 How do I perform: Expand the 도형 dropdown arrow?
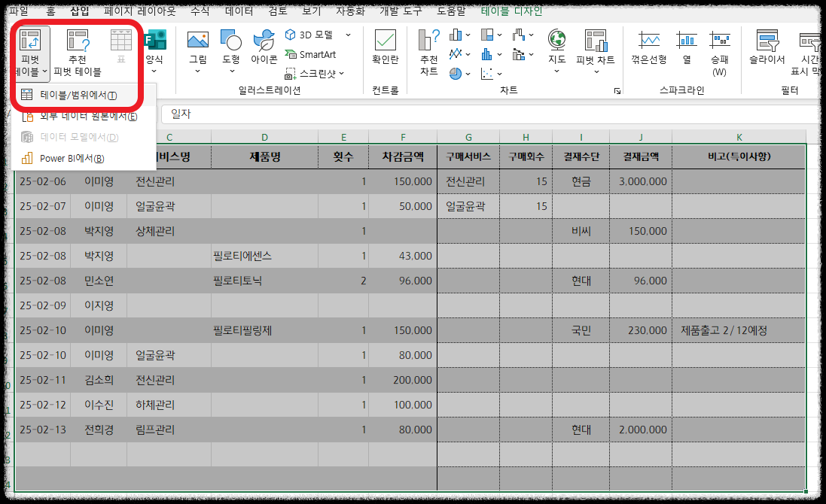(232, 71)
